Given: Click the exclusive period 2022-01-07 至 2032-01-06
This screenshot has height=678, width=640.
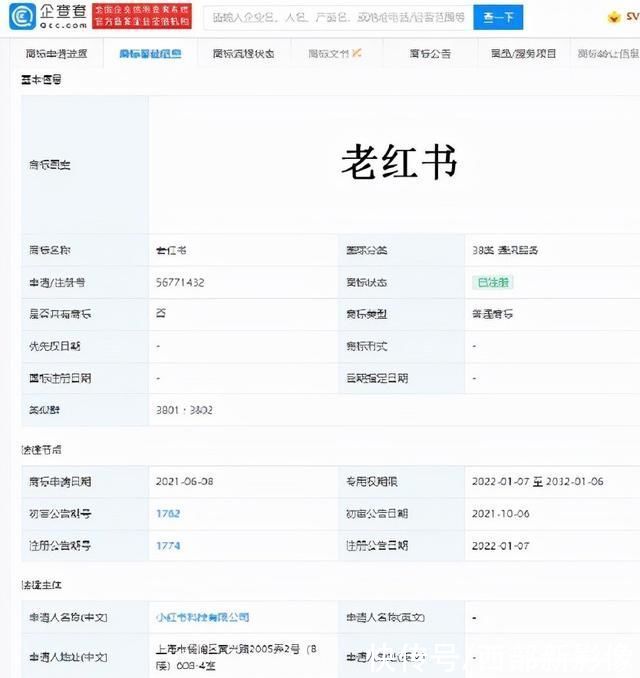Looking at the screenshot, I should point(538,481).
